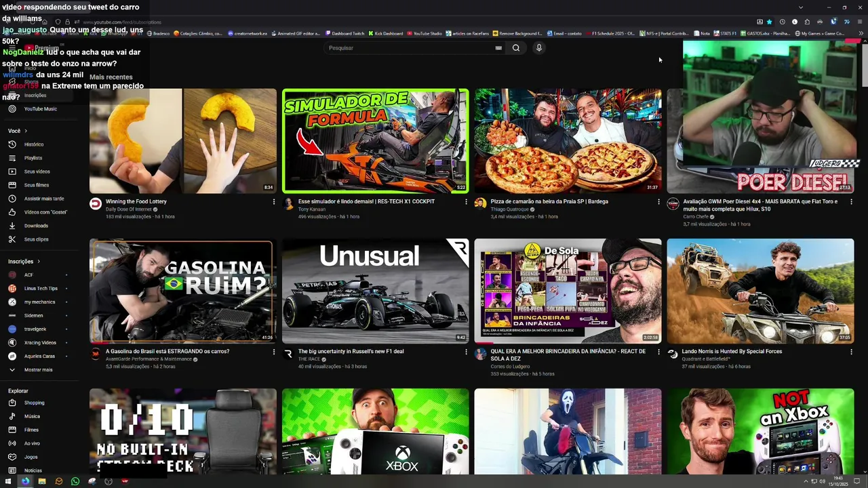Open Aqueles Caras subscription
The width and height of the screenshot is (868, 488).
pos(39,356)
